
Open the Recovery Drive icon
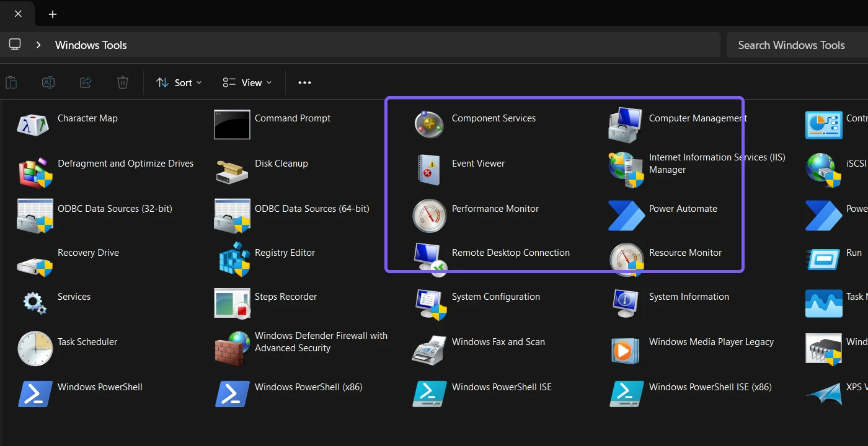click(35, 265)
